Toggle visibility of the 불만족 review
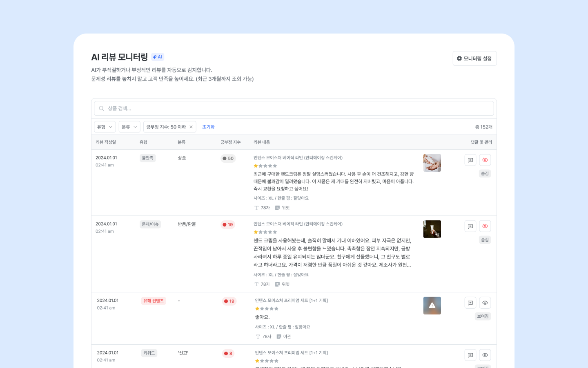 coord(485,160)
